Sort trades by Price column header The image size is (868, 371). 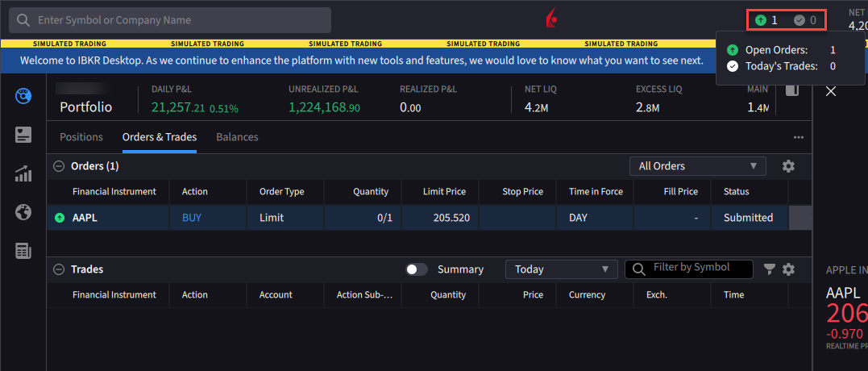coord(533,295)
